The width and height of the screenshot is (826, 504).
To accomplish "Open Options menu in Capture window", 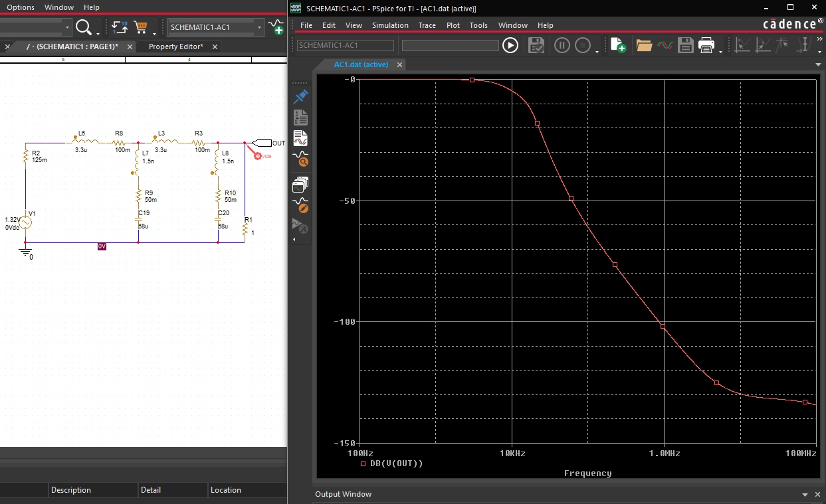I will 21,7.
